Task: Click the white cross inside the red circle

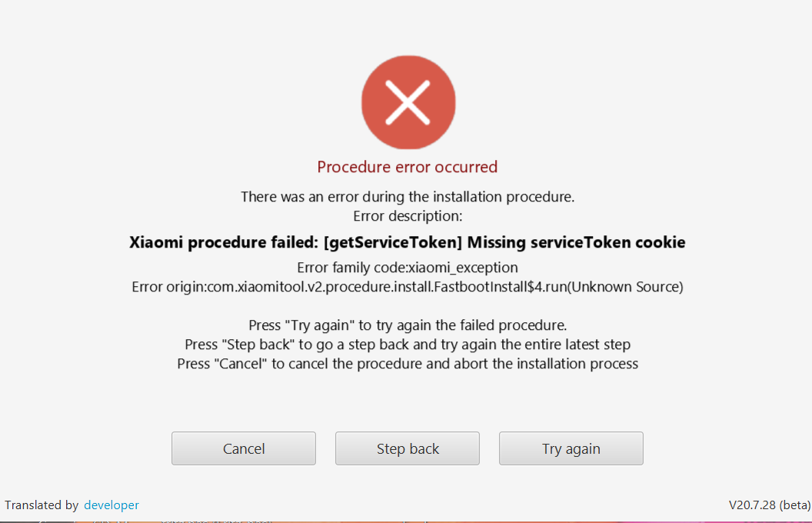Action: (x=408, y=102)
